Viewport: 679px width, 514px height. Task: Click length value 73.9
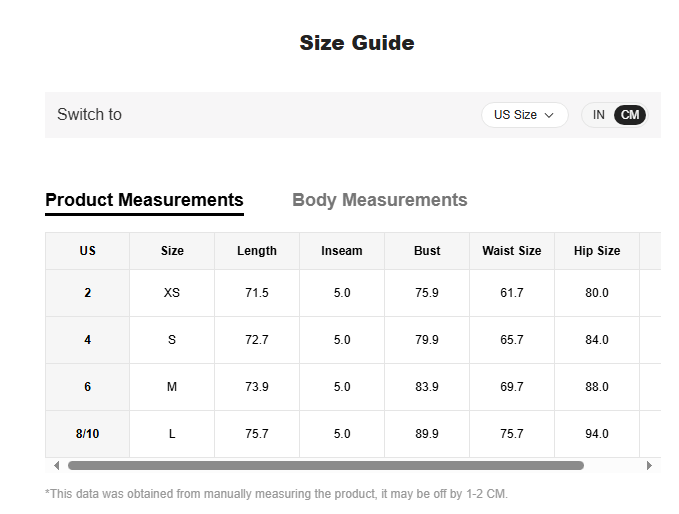(257, 387)
